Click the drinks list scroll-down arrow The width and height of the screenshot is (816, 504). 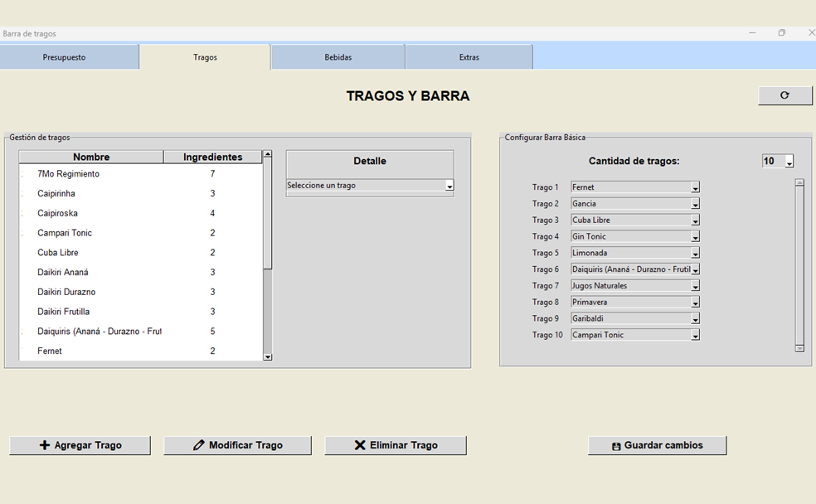click(x=268, y=356)
